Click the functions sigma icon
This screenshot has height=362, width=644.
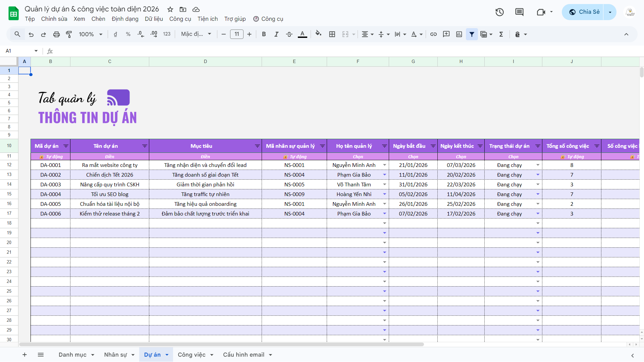pos(501,34)
